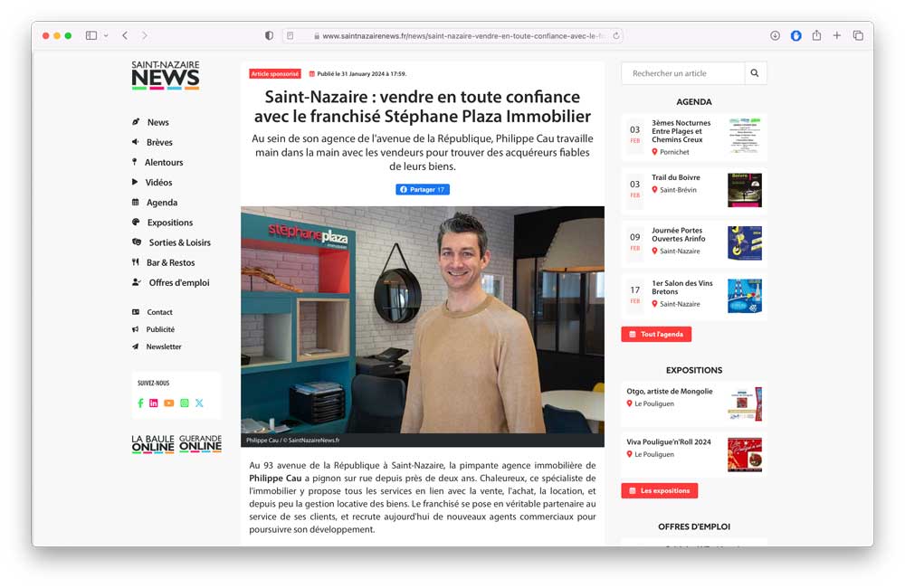This screenshot has width=905, height=588.
Task: Click the Facebook Partager 17 button
Action: 423,189
